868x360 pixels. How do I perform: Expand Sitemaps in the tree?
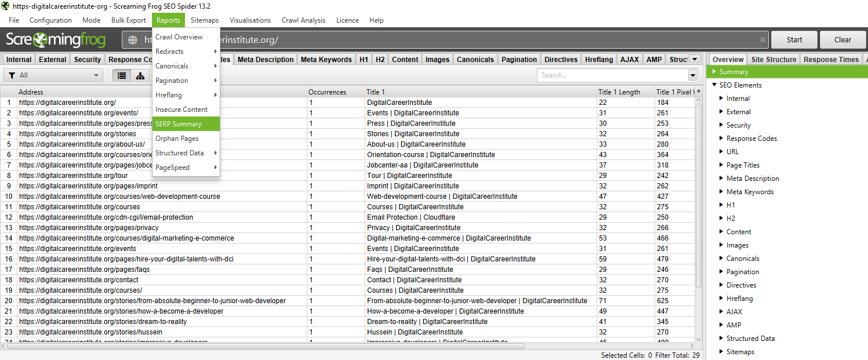(x=721, y=352)
